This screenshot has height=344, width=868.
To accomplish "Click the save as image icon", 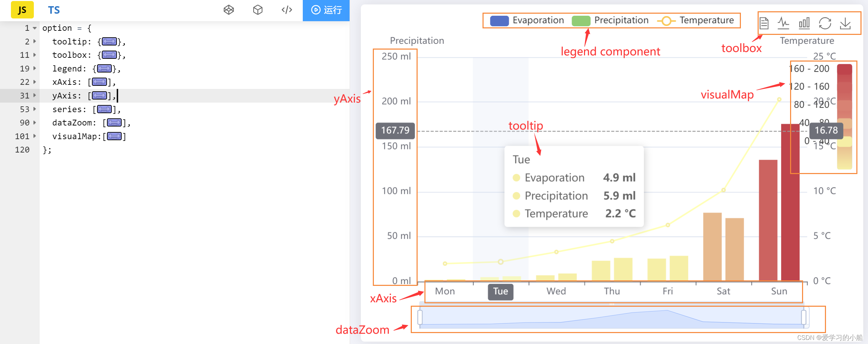I will click(x=845, y=23).
